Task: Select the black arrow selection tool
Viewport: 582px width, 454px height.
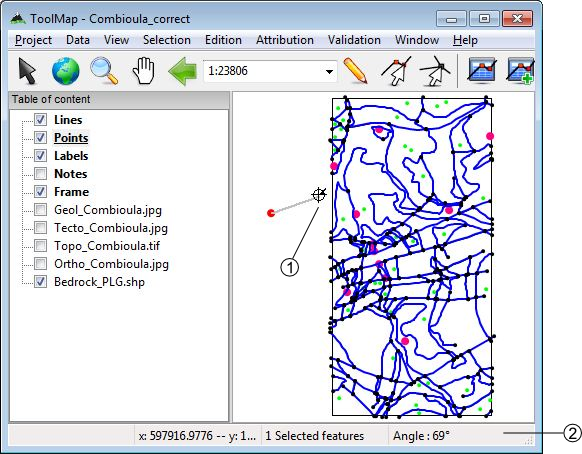Action: [27, 71]
